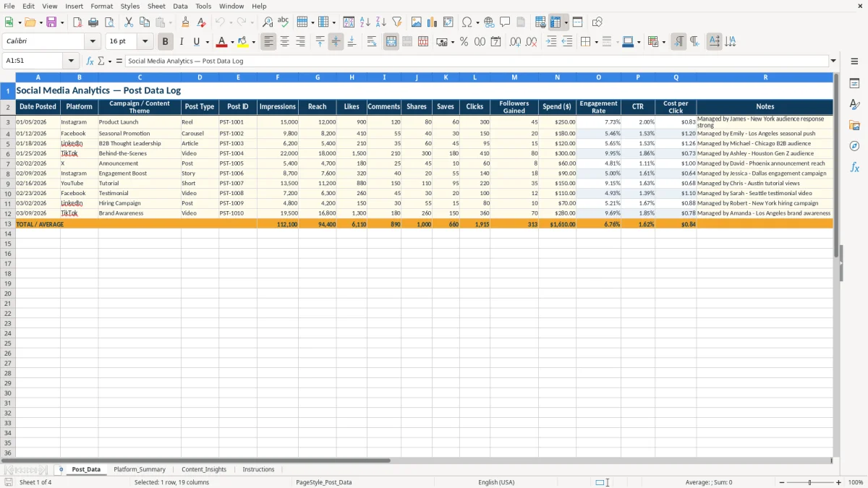Add a decimal place

coord(515,42)
